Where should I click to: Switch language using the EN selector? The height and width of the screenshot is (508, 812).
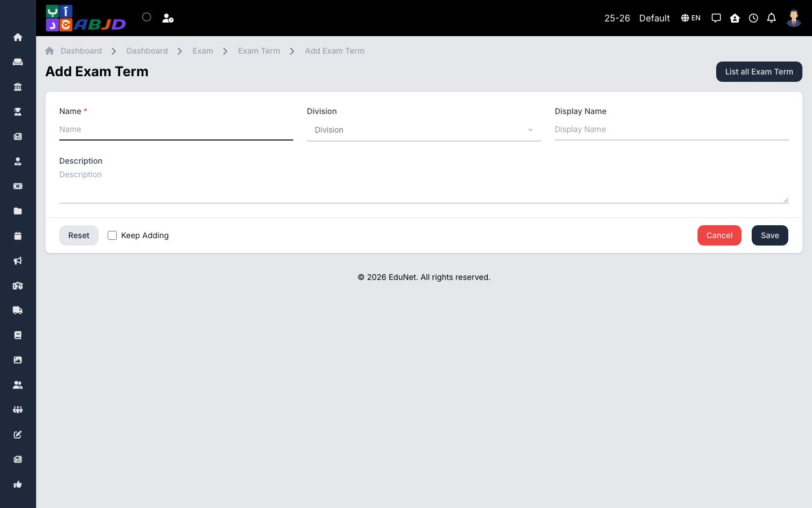click(691, 18)
